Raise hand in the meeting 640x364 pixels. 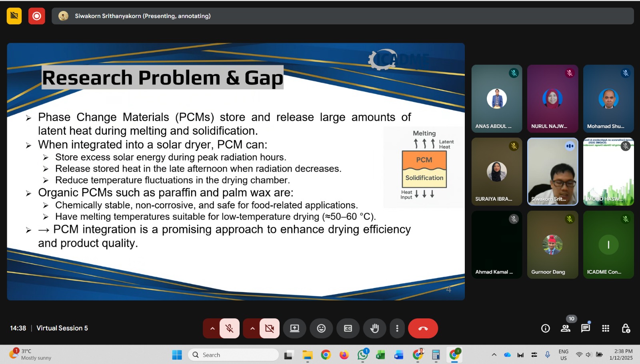pos(374,328)
